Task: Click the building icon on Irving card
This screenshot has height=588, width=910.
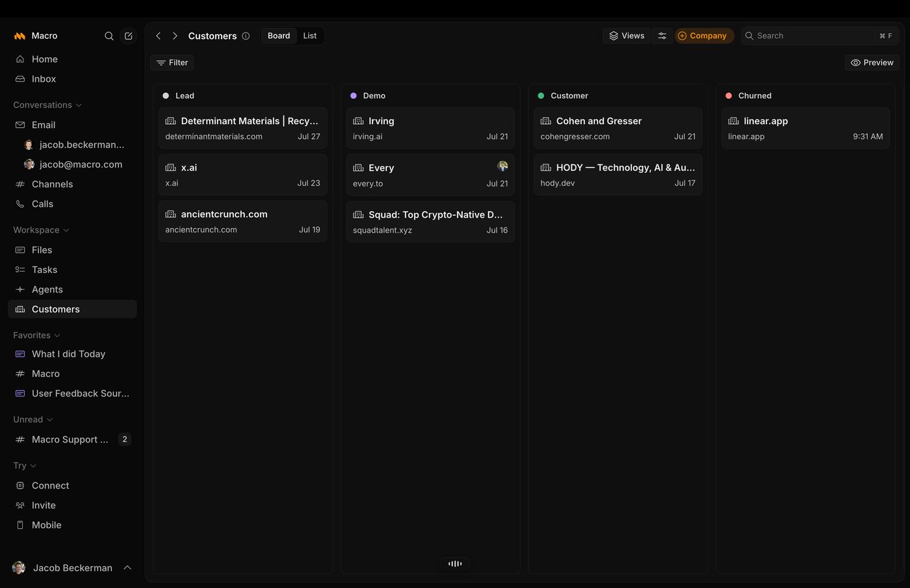Action: pyautogui.click(x=358, y=121)
